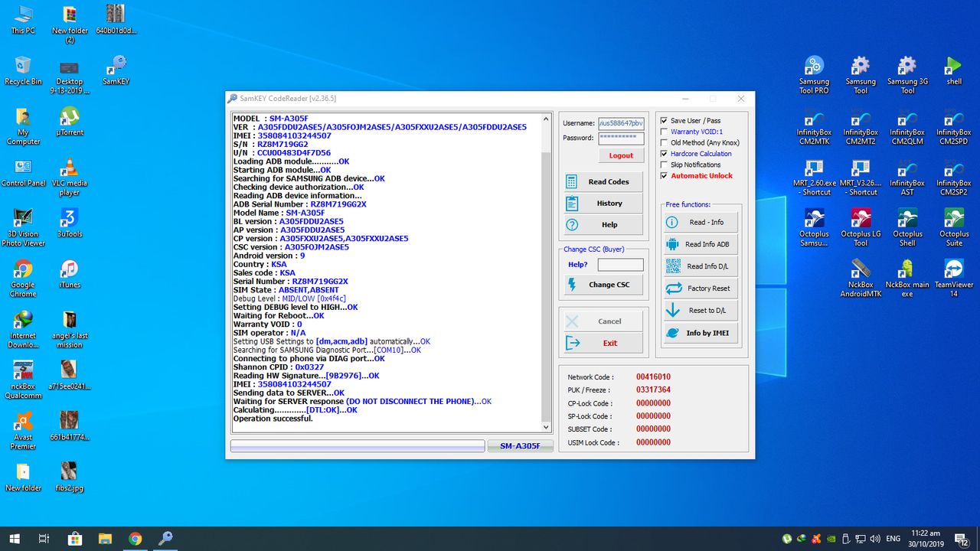Click the volume icon in system tray
Image resolution: width=980 pixels, height=551 pixels.
(874, 539)
